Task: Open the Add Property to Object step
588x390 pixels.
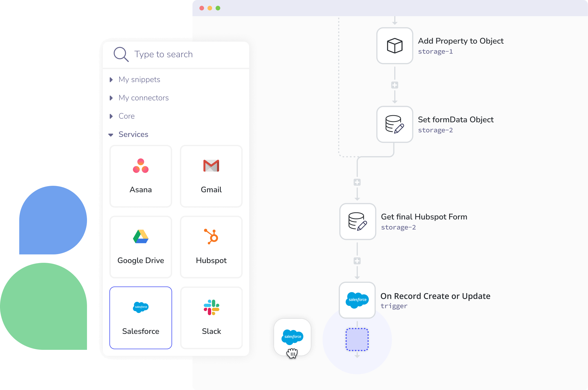Action: coord(395,46)
